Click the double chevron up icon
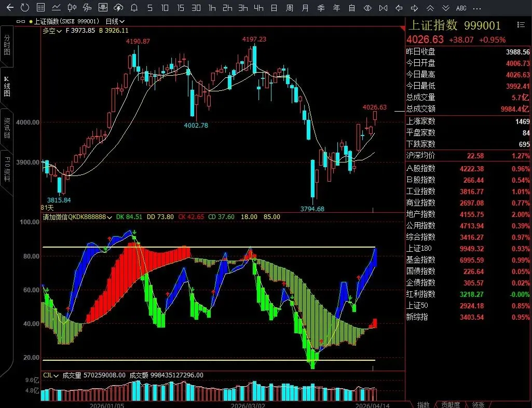Viewport: 532px width, 408px height. coord(430,8)
